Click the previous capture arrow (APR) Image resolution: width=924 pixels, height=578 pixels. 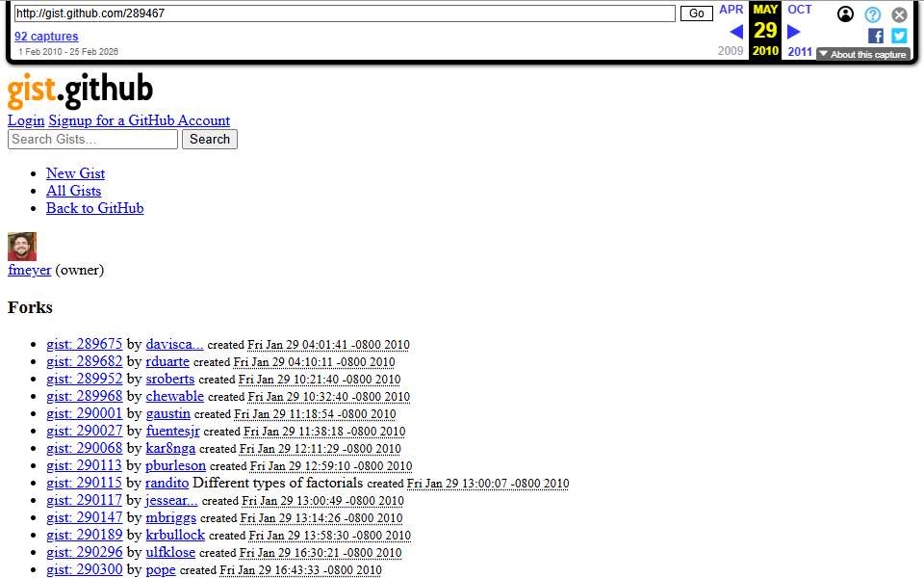tap(736, 31)
